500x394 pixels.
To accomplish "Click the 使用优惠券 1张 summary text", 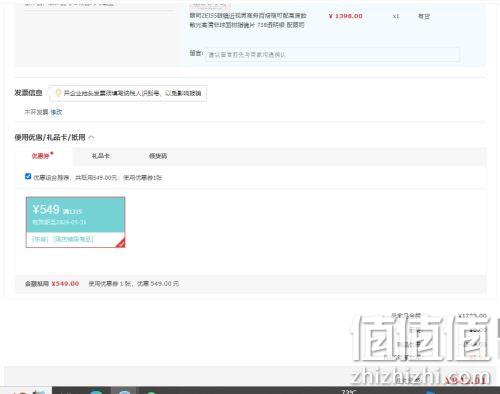I will point(133,284).
